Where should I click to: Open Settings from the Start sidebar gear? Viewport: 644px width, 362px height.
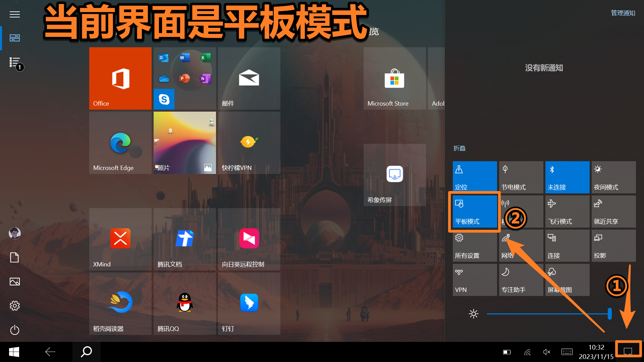point(15,306)
